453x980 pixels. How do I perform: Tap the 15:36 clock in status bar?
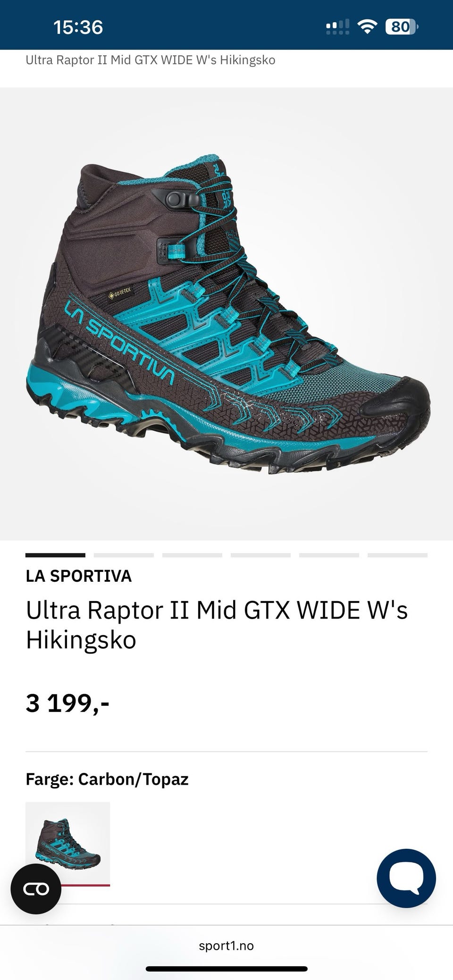tap(78, 27)
